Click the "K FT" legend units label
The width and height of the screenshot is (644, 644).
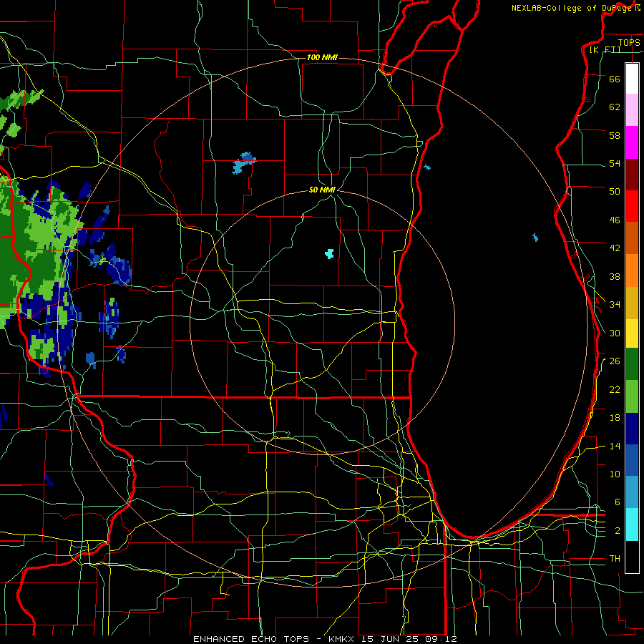pyautogui.click(x=605, y=50)
